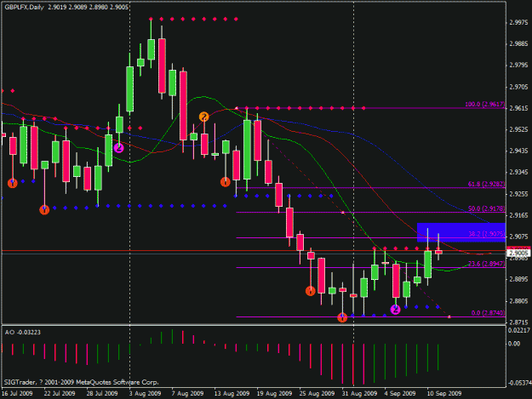The width and height of the screenshot is (532, 399).
Task: Click the 2.8805 price axis label
Action: pyautogui.click(x=518, y=301)
